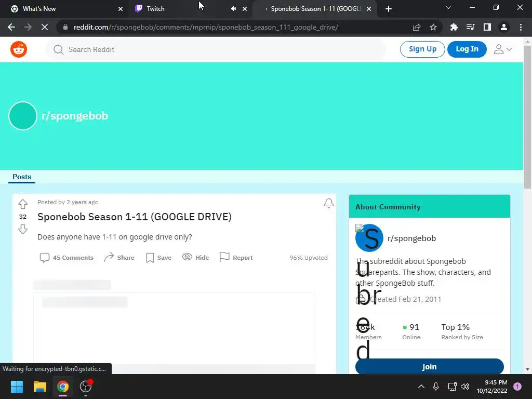Switch to the Twitch tab

pos(183,9)
